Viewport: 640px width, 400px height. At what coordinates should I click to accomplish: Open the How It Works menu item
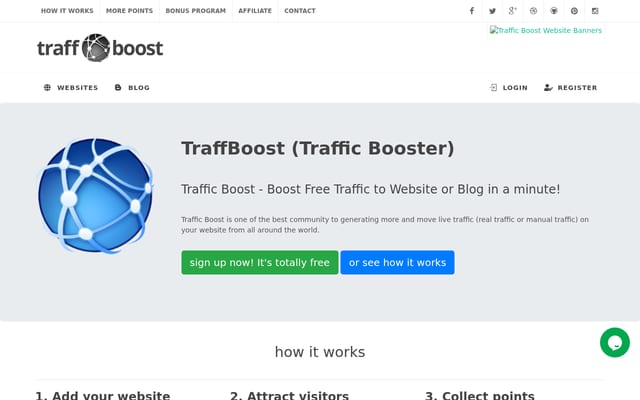pyautogui.click(x=67, y=11)
